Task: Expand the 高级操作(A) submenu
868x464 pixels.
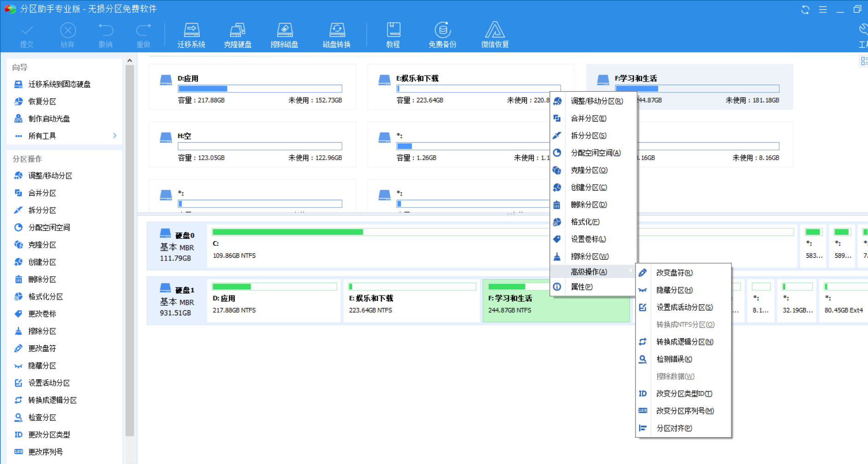Action: click(x=594, y=272)
